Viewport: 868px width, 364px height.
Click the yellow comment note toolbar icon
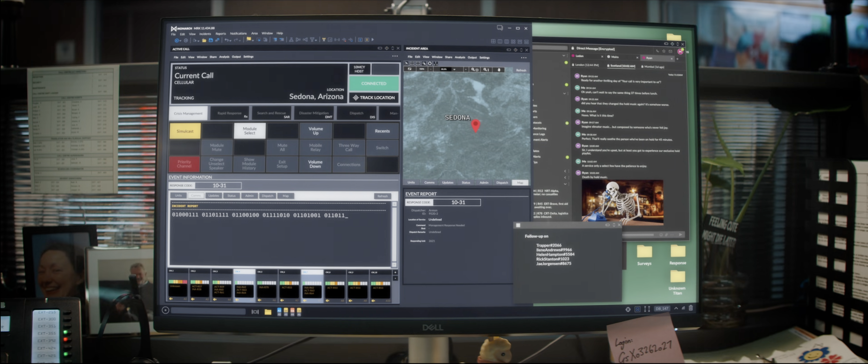coord(249,39)
